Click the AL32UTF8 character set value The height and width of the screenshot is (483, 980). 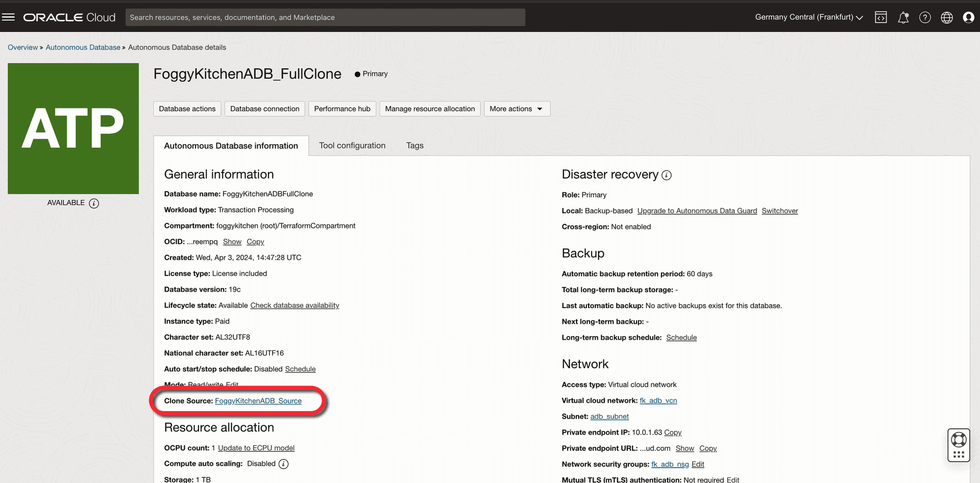click(233, 337)
